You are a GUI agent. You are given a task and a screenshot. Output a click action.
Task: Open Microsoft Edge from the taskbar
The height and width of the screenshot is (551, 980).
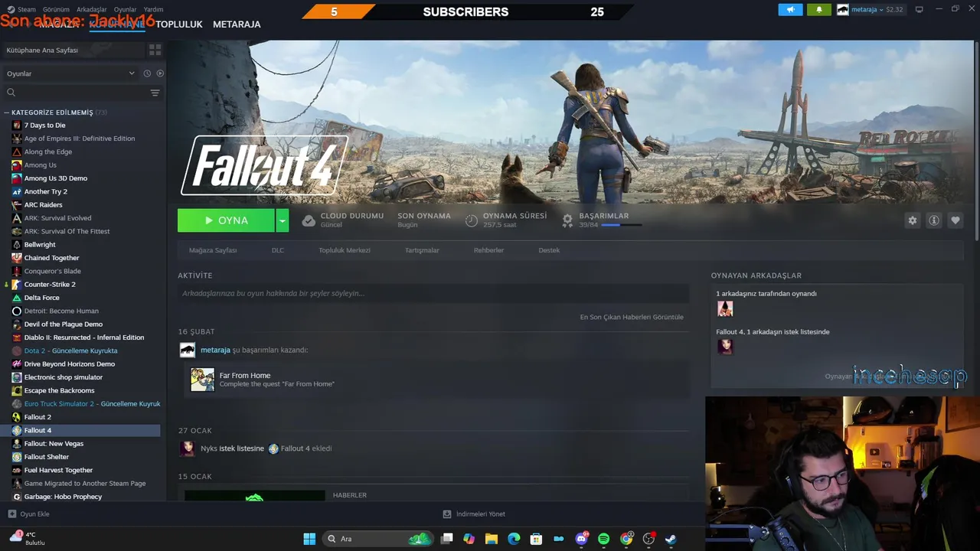[x=514, y=539]
